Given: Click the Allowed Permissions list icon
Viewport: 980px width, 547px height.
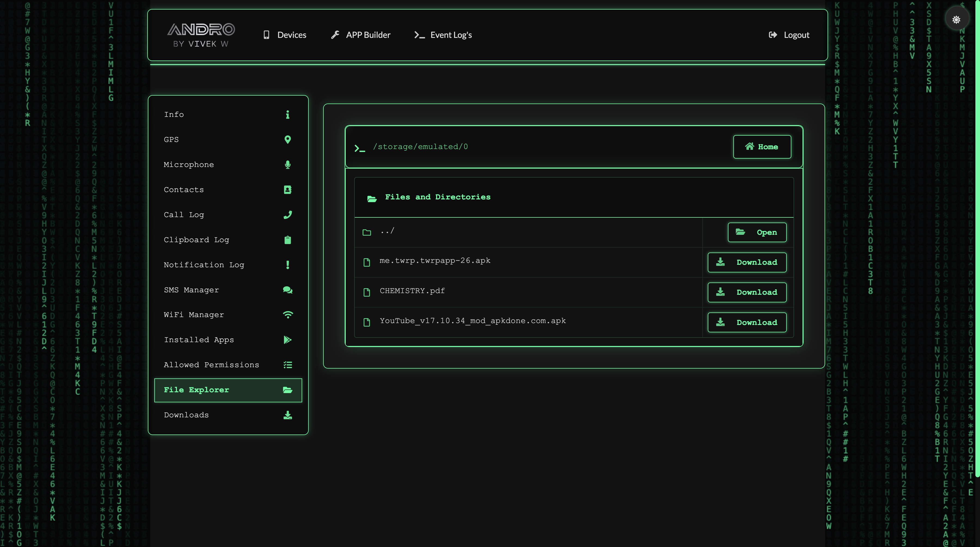Looking at the screenshot, I should point(288,365).
